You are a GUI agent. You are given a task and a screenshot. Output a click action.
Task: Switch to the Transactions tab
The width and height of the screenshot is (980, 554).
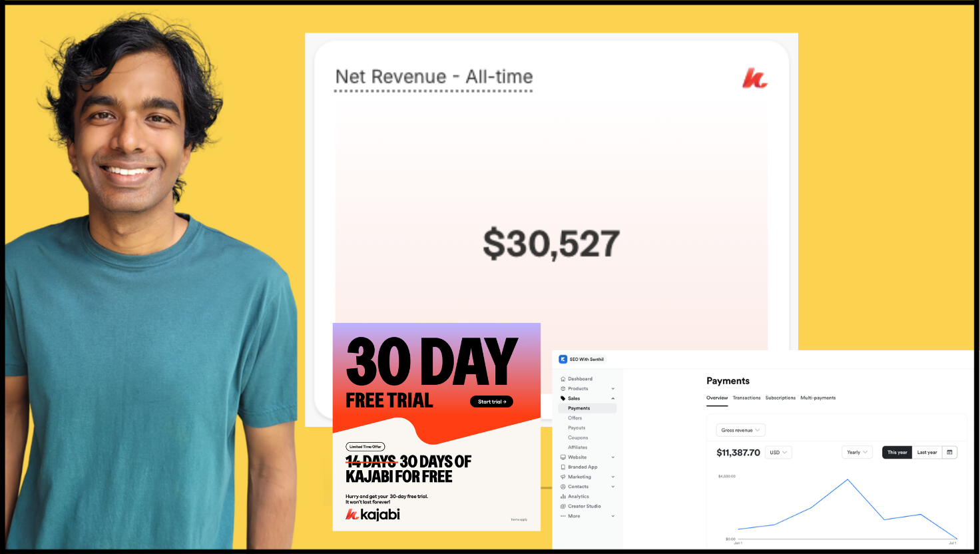click(746, 398)
